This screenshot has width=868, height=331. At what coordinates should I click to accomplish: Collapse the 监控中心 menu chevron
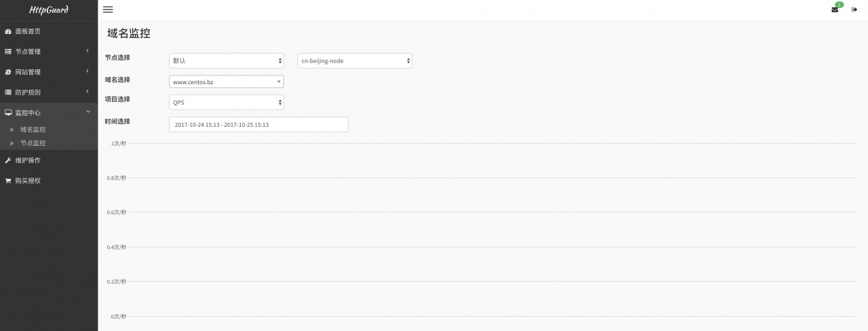[88, 112]
